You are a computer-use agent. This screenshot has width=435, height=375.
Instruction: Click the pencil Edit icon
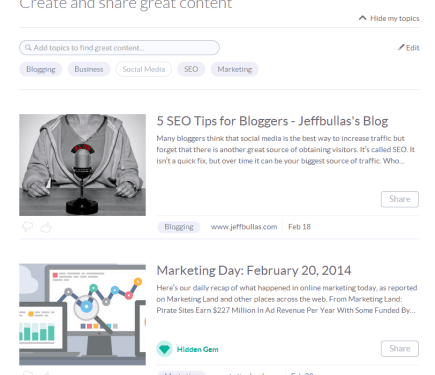click(401, 47)
